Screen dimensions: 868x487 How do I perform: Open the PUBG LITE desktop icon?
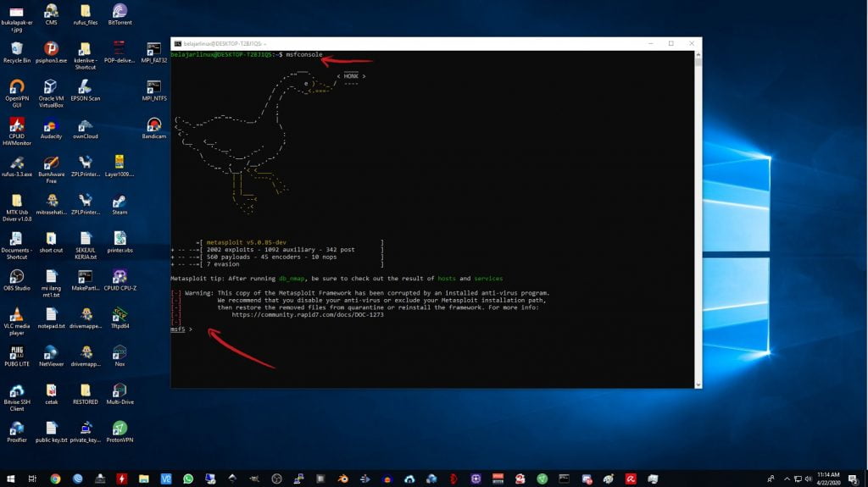click(17, 357)
